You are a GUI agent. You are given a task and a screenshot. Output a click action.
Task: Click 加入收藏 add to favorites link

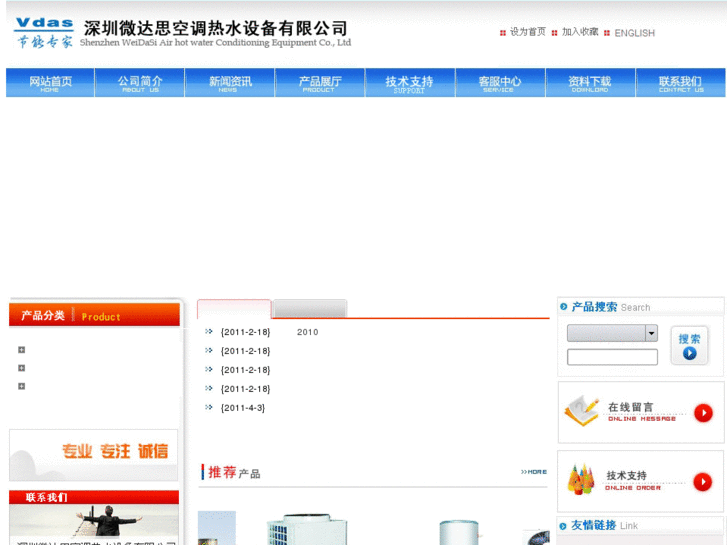point(580,32)
